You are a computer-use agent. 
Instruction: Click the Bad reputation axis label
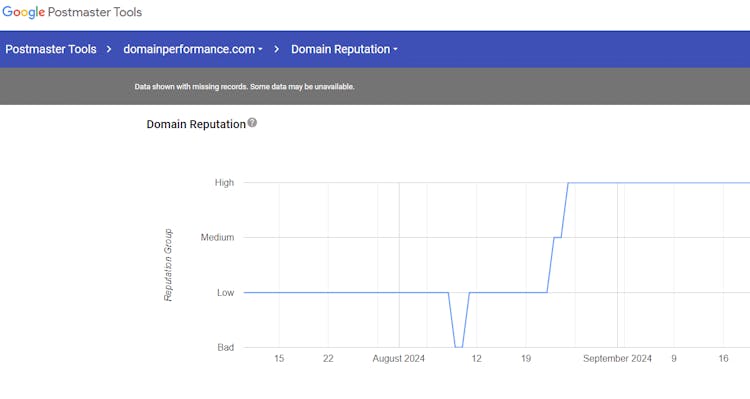[x=225, y=347]
